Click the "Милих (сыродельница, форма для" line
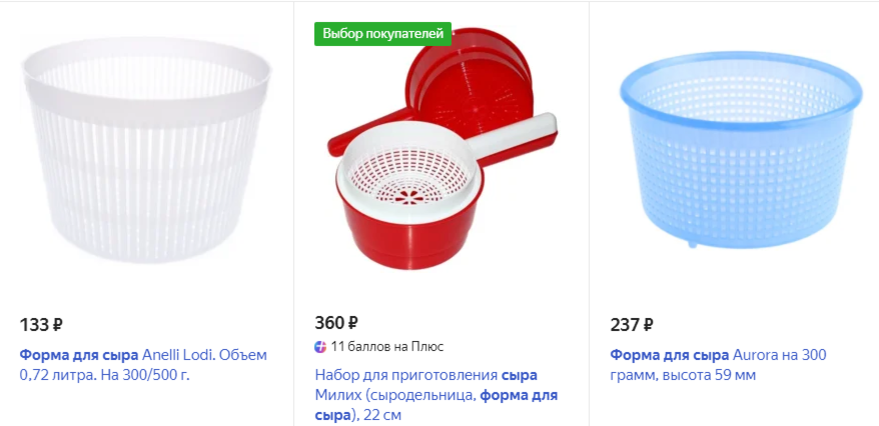This screenshot has height=426, width=879. (x=436, y=395)
